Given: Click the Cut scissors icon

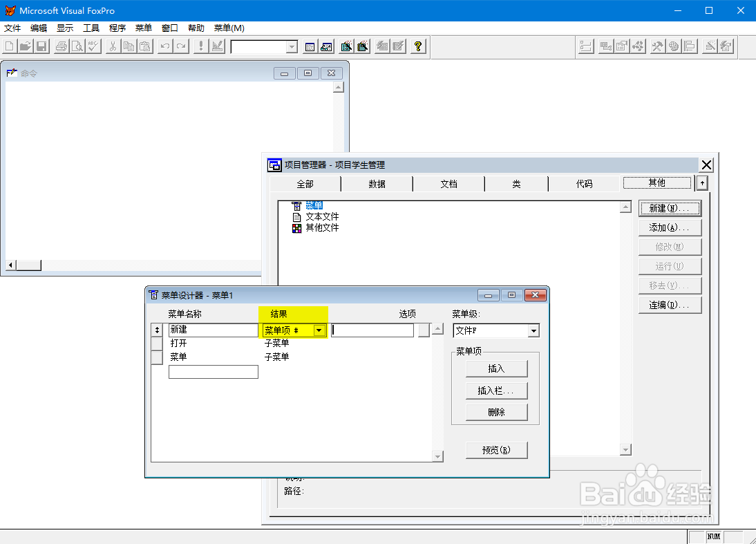Looking at the screenshot, I should click(x=113, y=46).
